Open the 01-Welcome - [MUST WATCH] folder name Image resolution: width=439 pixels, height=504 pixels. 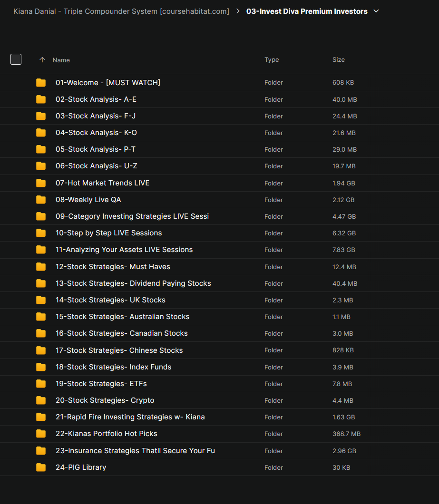pos(108,83)
